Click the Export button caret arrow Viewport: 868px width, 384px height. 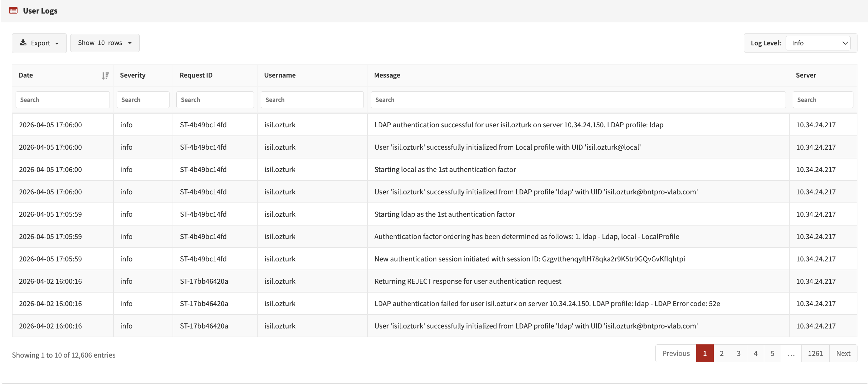click(x=57, y=43)
